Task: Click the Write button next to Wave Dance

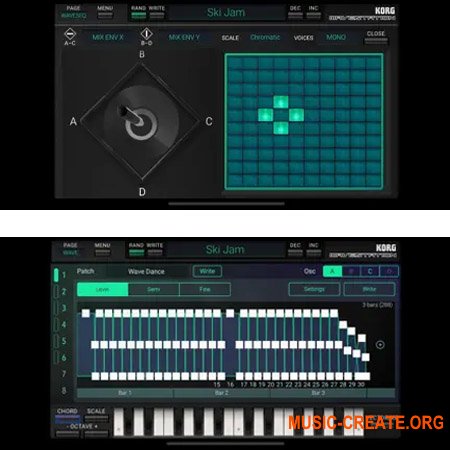Action: (207, 271)
